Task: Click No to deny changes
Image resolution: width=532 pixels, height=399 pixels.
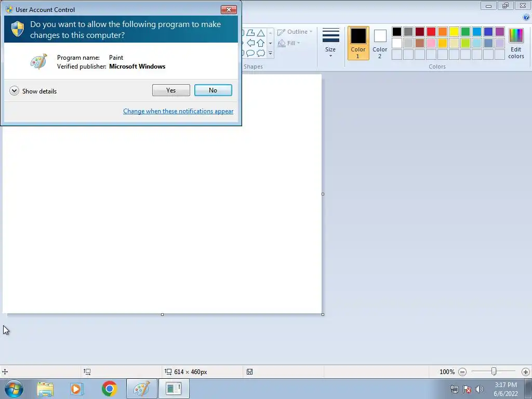Action: (x=213, y=90)
